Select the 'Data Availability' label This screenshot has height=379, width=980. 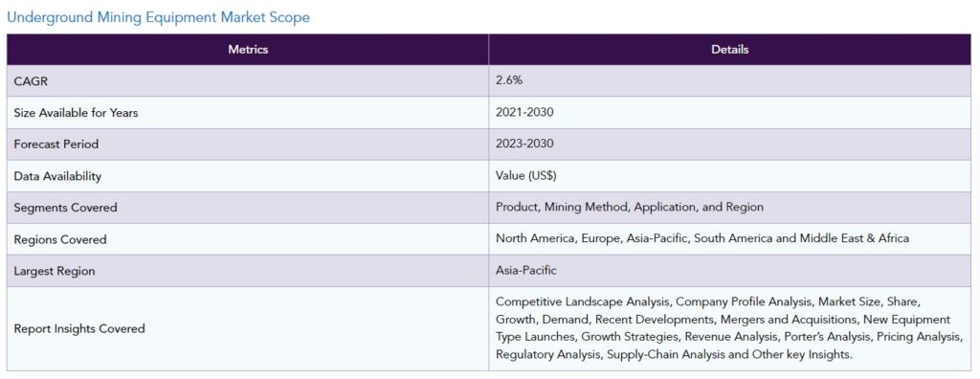pos(57,176)
